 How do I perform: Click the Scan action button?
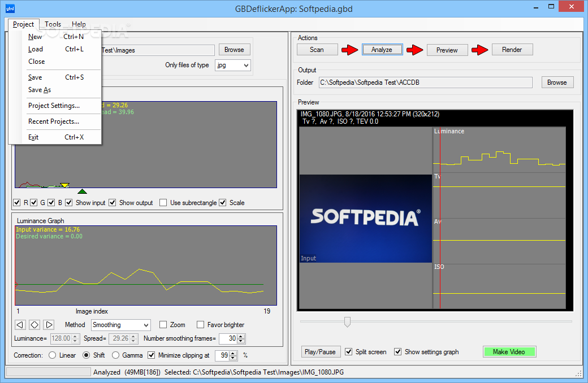point(317,50)
